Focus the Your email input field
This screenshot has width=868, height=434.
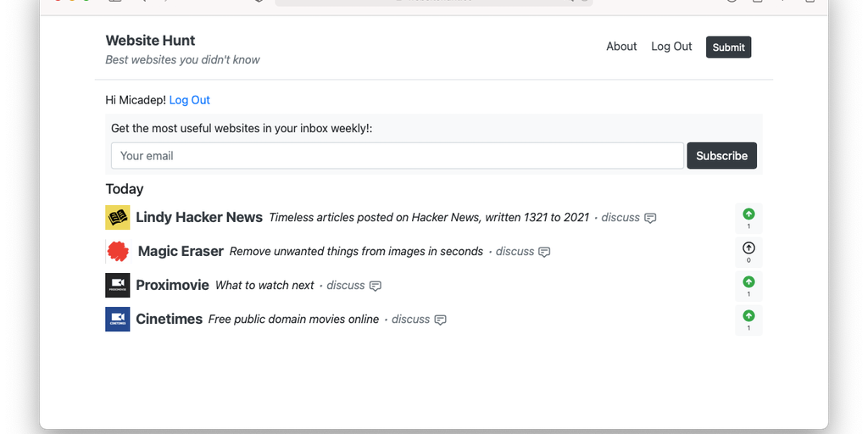click(397, 156)
